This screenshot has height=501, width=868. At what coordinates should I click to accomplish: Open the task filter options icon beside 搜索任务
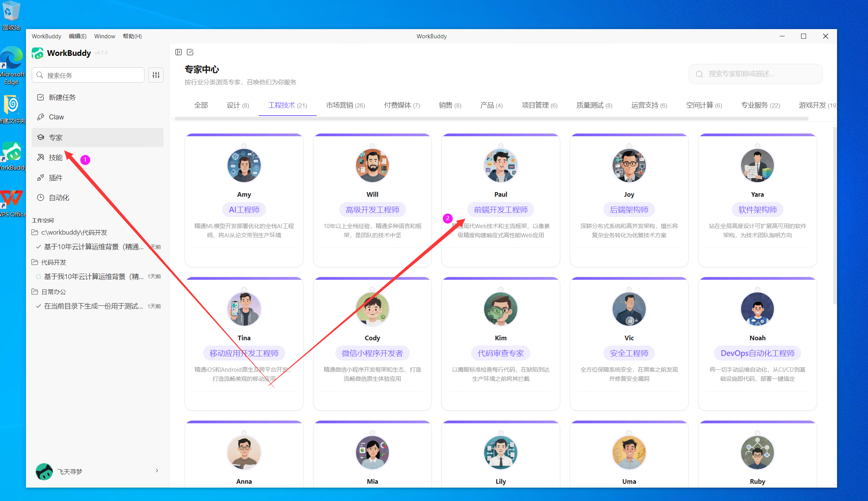coord(156,75)
